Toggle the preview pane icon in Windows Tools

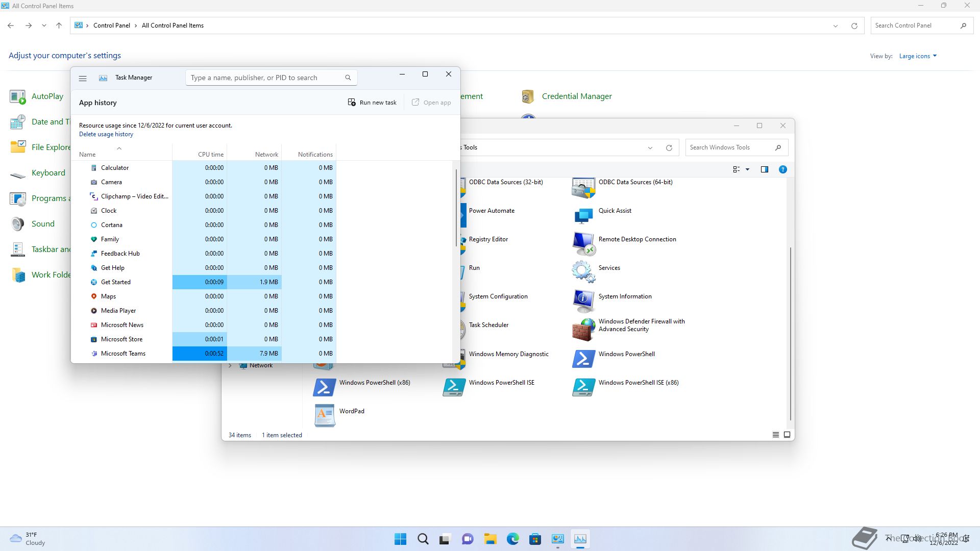(x=764, y=169)
